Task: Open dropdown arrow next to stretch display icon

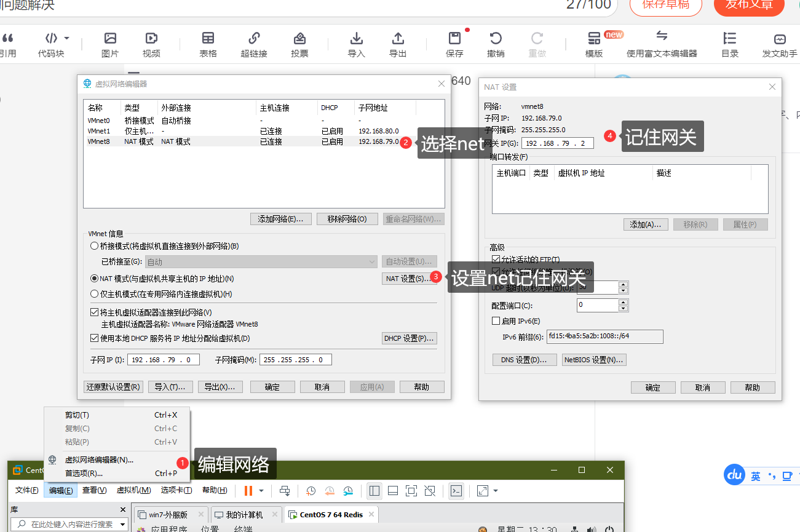Action: pyautogui.click(x=496, y=491)
